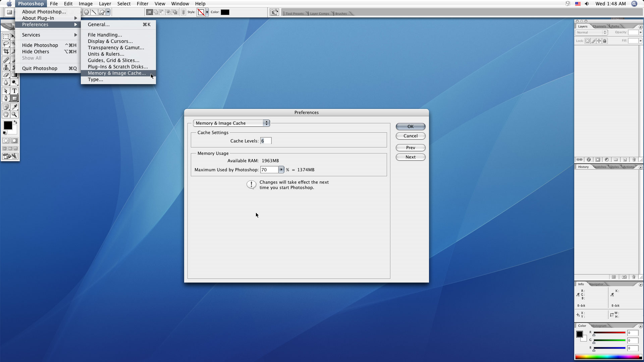Pick the Healing Brush tool
Screen dimensions: 644x362
6,60
